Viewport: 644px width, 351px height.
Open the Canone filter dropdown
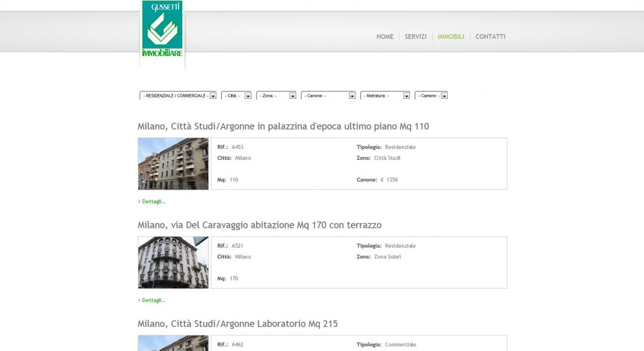[328, 96]
